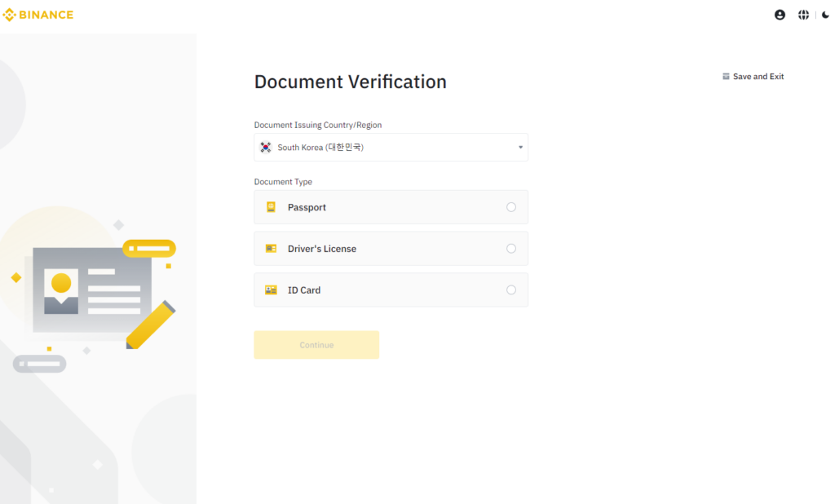Click the South Korea flag icon
The width and height of the screenshot is (835, 504).
click(x=266, y=147)
